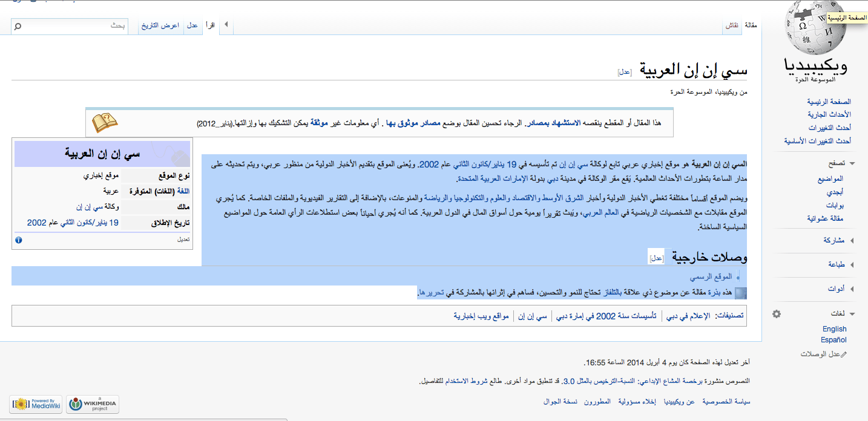Open the أبجدي sidebar link
The image size is (868, 421).
click(835, 192)
